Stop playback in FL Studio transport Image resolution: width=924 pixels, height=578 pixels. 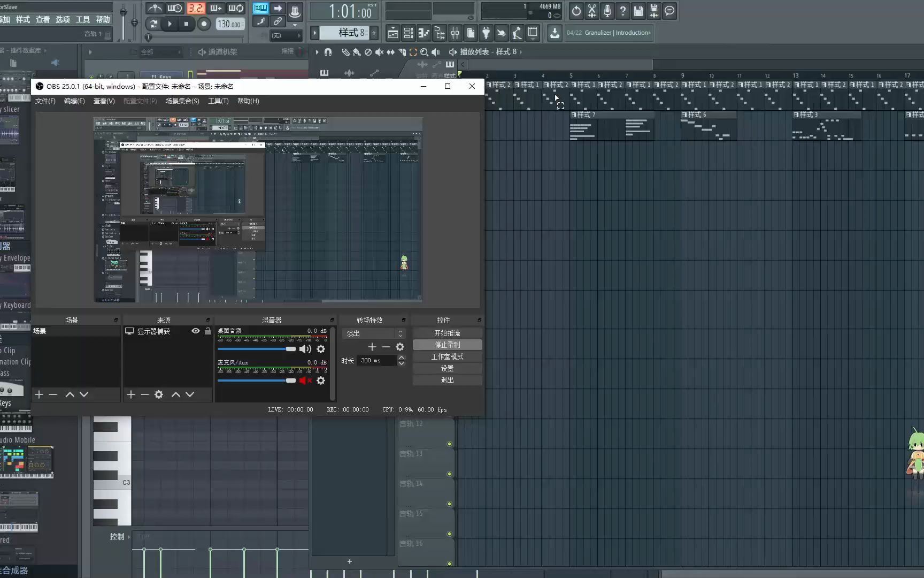pyautogui.click(x=186, y=24)
